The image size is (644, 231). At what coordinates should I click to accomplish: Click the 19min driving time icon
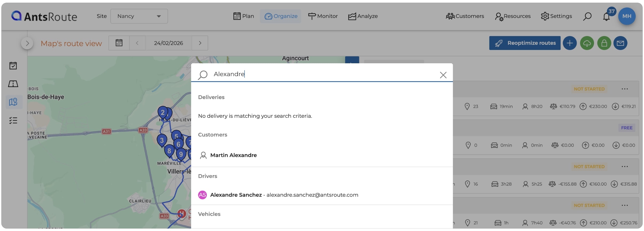[493, 106]
